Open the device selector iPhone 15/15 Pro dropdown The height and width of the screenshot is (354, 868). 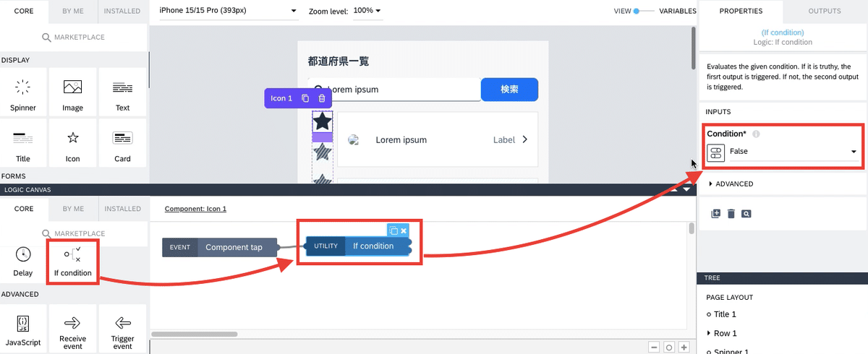click(228, 11)
